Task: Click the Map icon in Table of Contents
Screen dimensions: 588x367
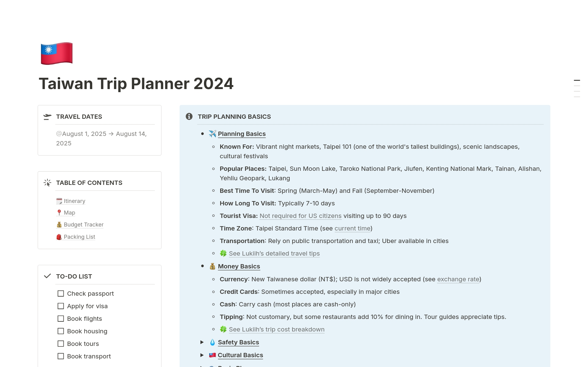Action: [59, 213]
